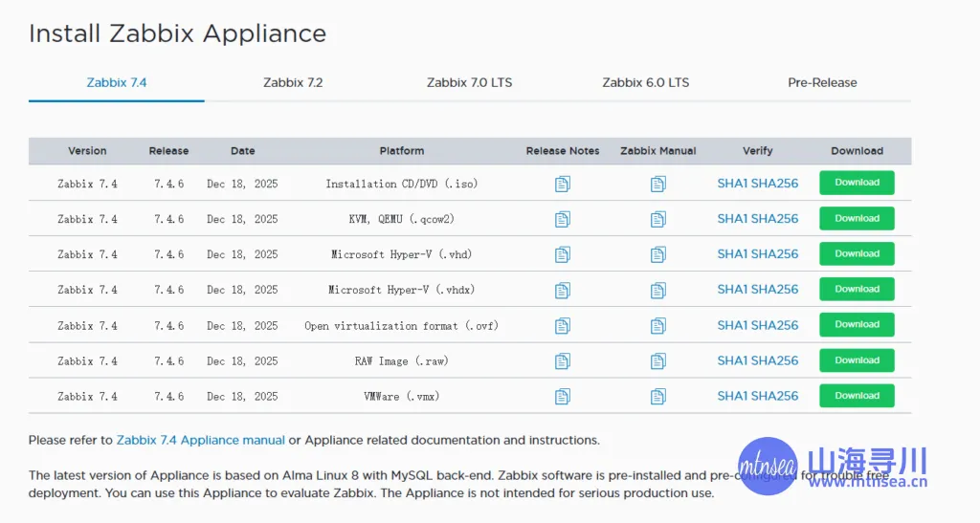
Task: Open the SHA1 checksum for Microsoft Hyper-V (.vhd)
Action: (732, 254)
